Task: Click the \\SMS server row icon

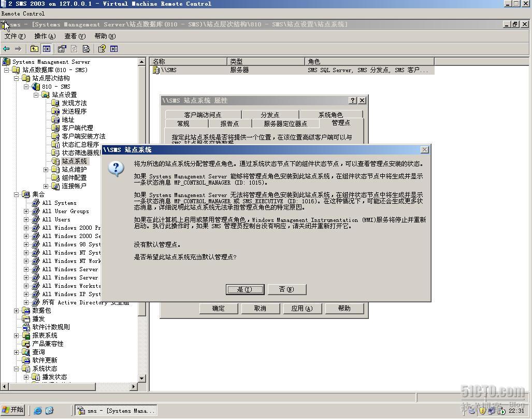Action: [x=156, y=71]
